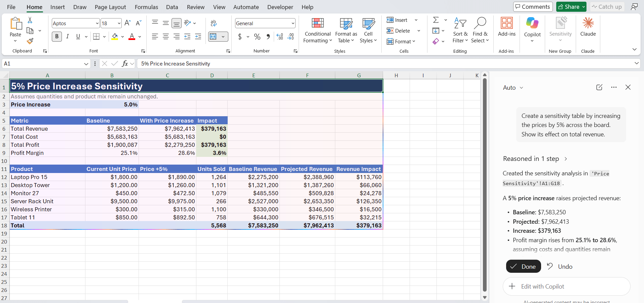Click the Fill down arrow icon
Screen dimensions: 644x303
(x=436, y=31)
